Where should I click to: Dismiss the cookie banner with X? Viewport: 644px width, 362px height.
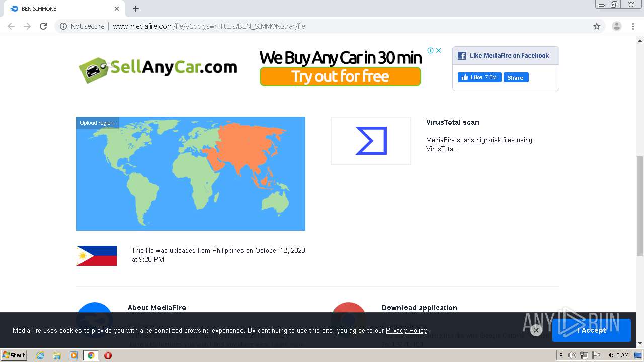click(x=536, y=330)
